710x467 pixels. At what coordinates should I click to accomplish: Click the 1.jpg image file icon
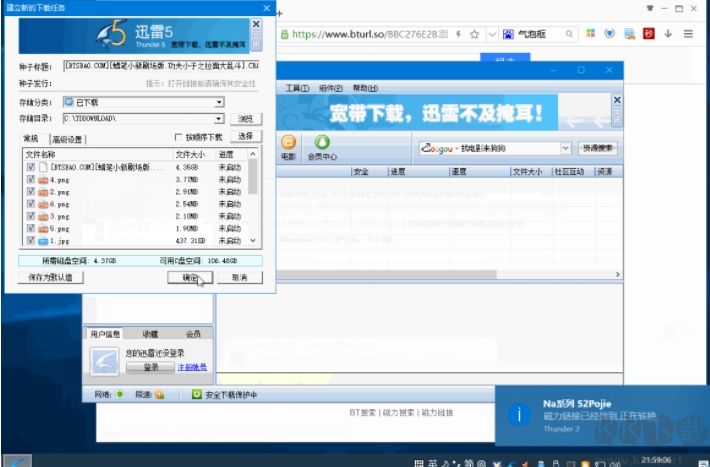coord(43,241)
